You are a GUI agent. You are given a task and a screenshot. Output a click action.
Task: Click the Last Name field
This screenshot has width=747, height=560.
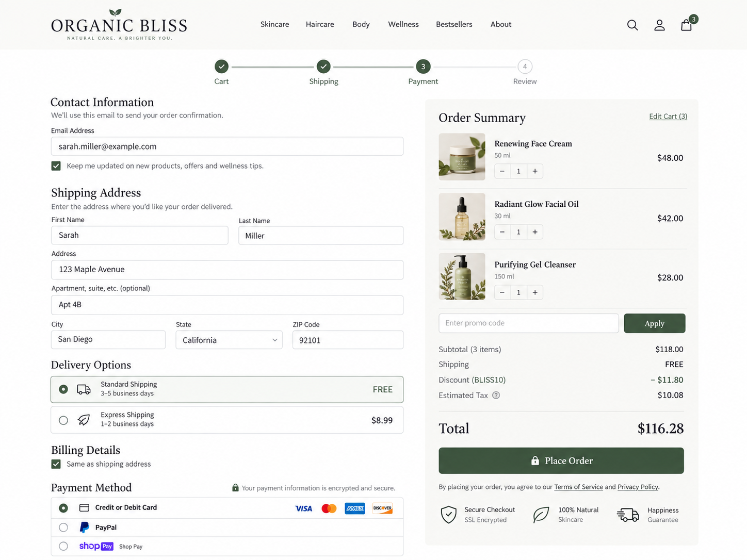tap(321, 236)
